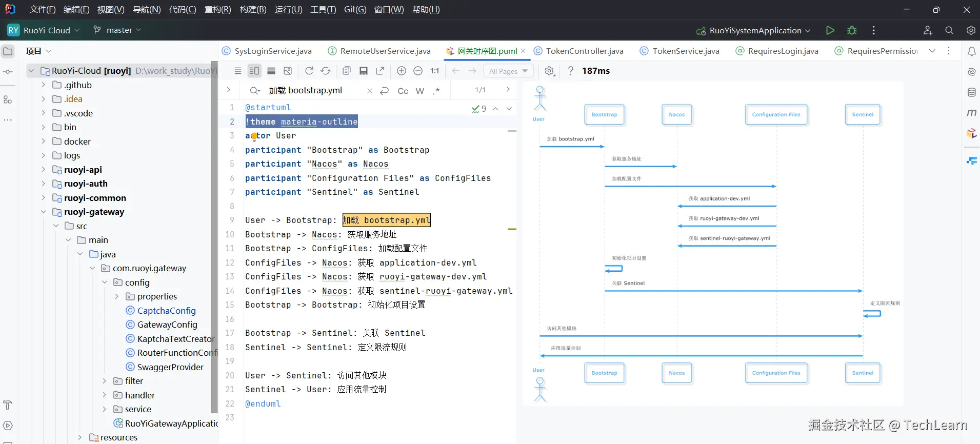Open the code with me user icon
This screenshot has width=980, height=444.
[x=928, y=30]
